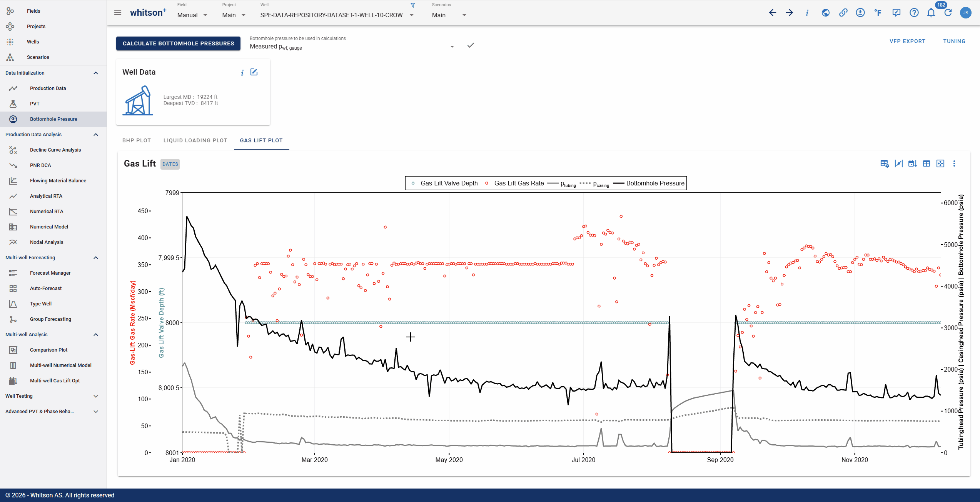The width and height of the screenshot is (980, 502).
Task: Open bottomhole pressure source dropdown
Action: [x=353, y=47]
